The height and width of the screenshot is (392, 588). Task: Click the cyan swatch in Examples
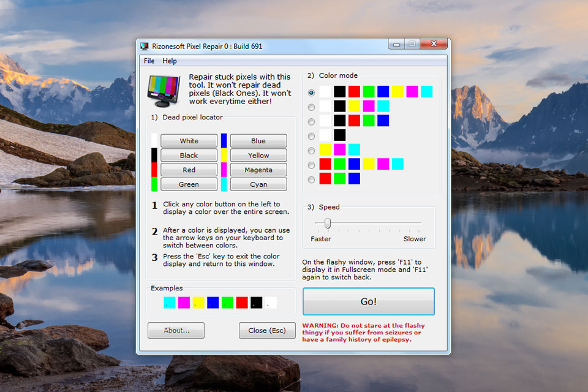coord(170,303)
